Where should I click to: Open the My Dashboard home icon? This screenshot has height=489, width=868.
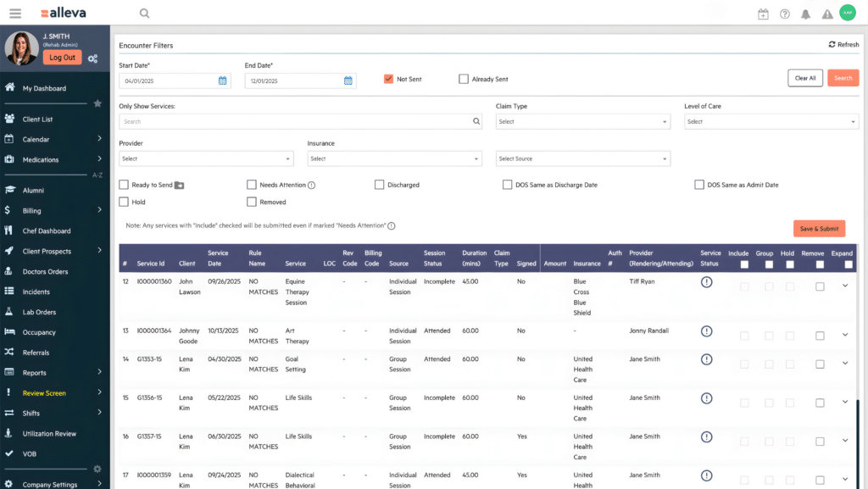[10, 87]
